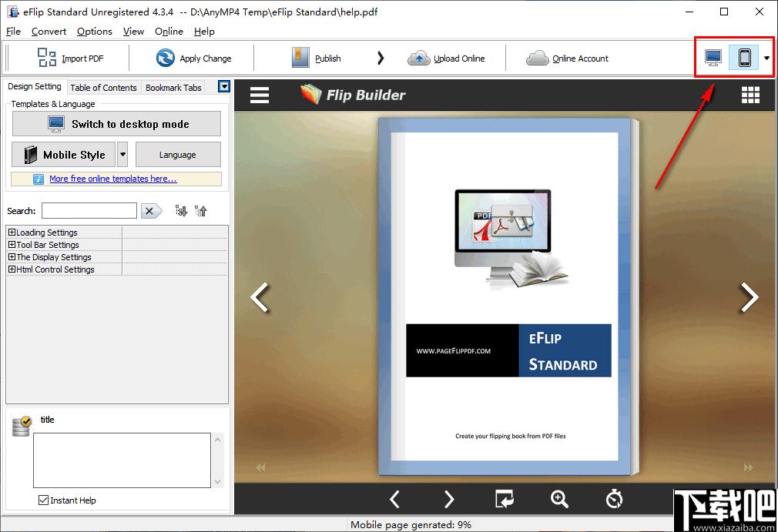Toggle the Instant Help checkbox
Image resolution: width=778 pixels, height=532 pixels.
tap(44, 500)
